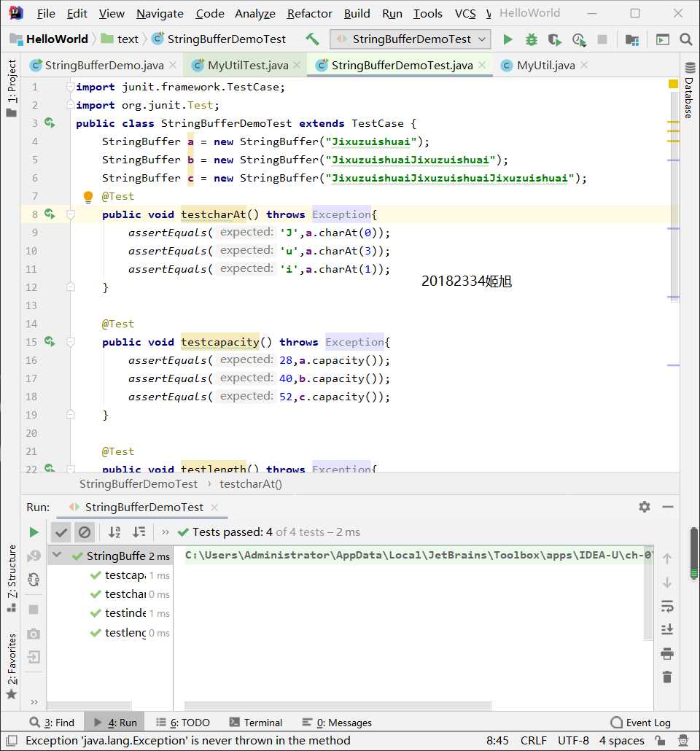Open the profiler run icon
The width and height of the screenshot is (700, 751).
click(x=579, y=39)
